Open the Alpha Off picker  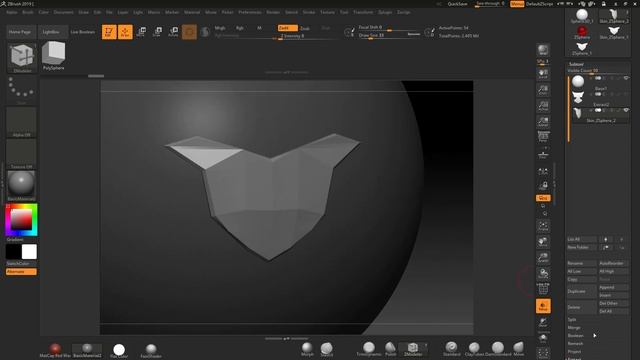click(x=21, y=122)
